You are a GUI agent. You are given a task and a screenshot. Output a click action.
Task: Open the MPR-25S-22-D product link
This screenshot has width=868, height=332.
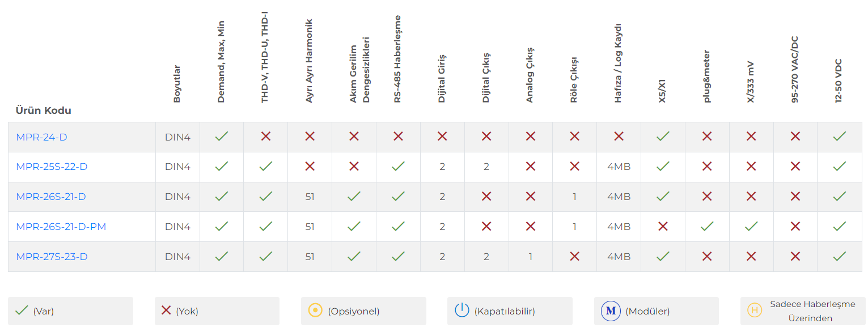point(52,167)
